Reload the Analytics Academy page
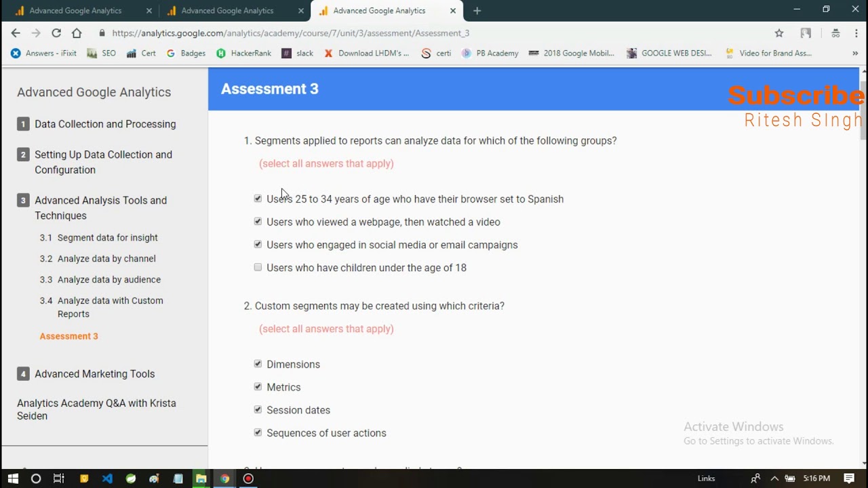868x488 pixels. [56, 33]
